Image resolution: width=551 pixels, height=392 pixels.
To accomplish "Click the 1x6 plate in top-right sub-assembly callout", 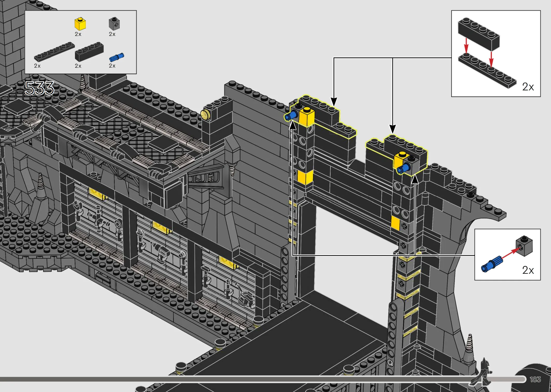I will click(487, 71).
